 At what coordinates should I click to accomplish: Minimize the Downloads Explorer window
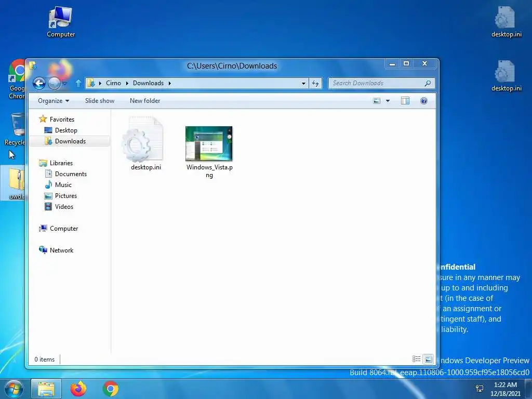(x=392, y=64)
